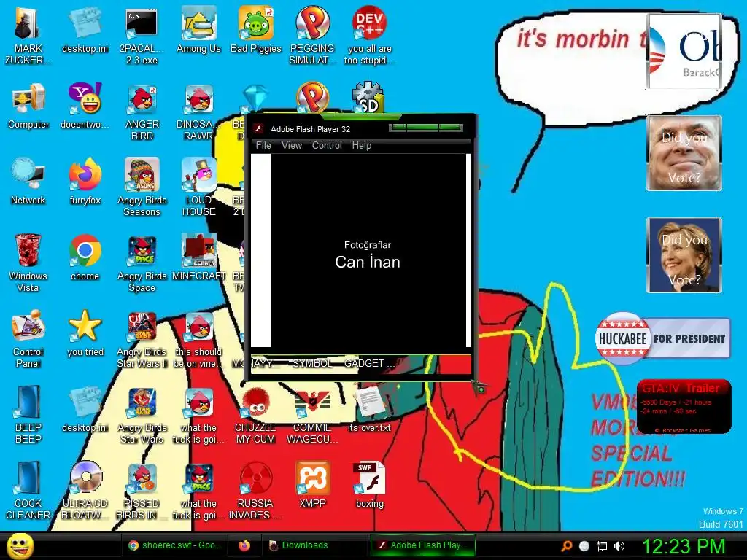The height and width of the screenshot is (560, 747).
Task: Click the Flash Player title bar icon
Action: tap(258, 128)
